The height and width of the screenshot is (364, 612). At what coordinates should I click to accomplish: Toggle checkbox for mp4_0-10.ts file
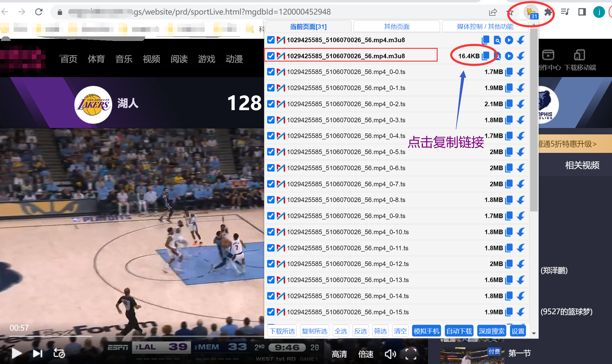tap(271, 232)
